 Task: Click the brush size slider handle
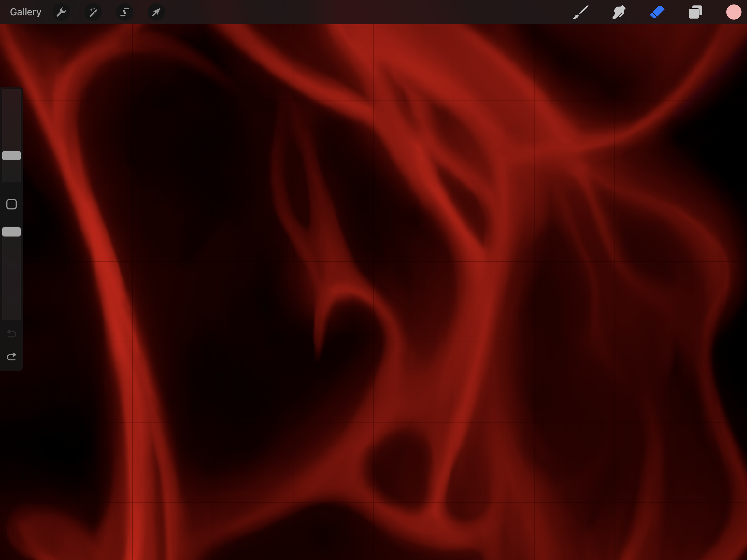click(11, 156)
